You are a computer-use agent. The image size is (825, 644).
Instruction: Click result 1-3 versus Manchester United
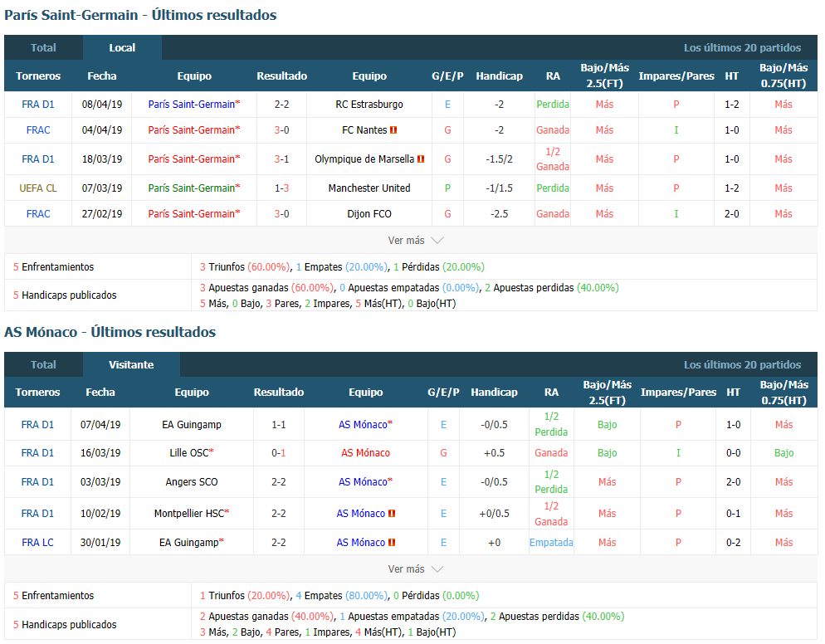(x=281, y=188)
